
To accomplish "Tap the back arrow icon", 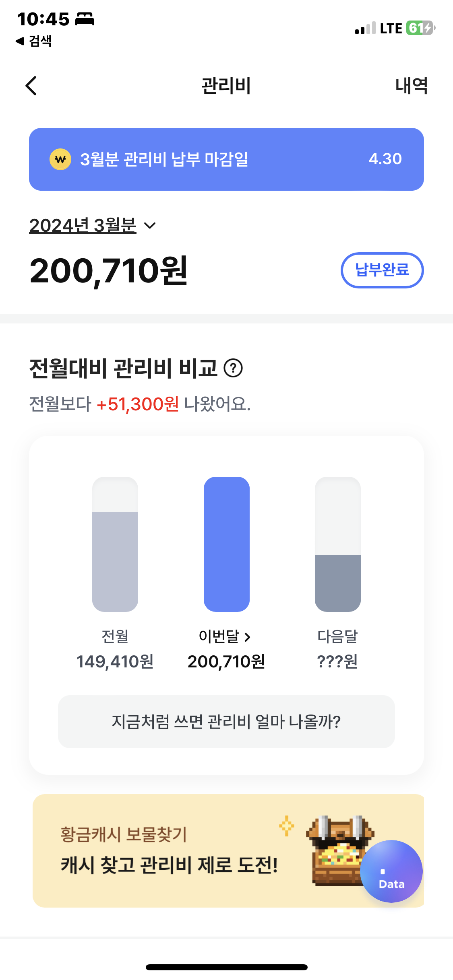I will 31,86.
